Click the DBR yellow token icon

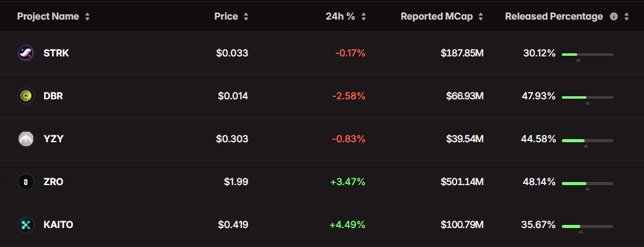[x=26, y=96]
